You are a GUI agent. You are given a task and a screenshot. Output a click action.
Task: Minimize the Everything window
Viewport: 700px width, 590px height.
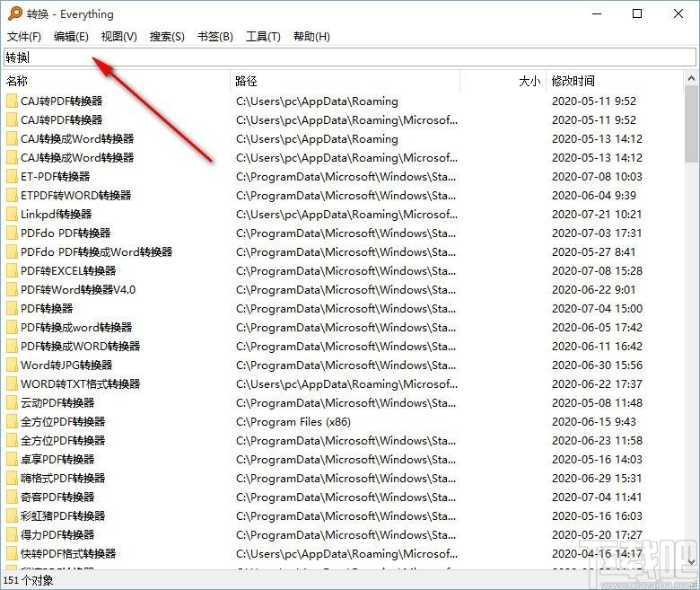pos(597,13)
